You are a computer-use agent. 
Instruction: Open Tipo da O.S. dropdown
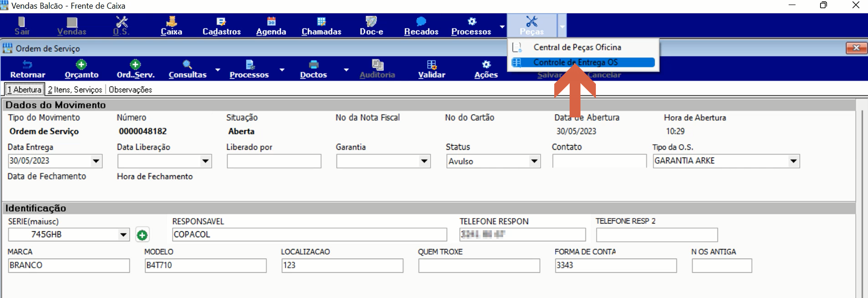[793, 161]
